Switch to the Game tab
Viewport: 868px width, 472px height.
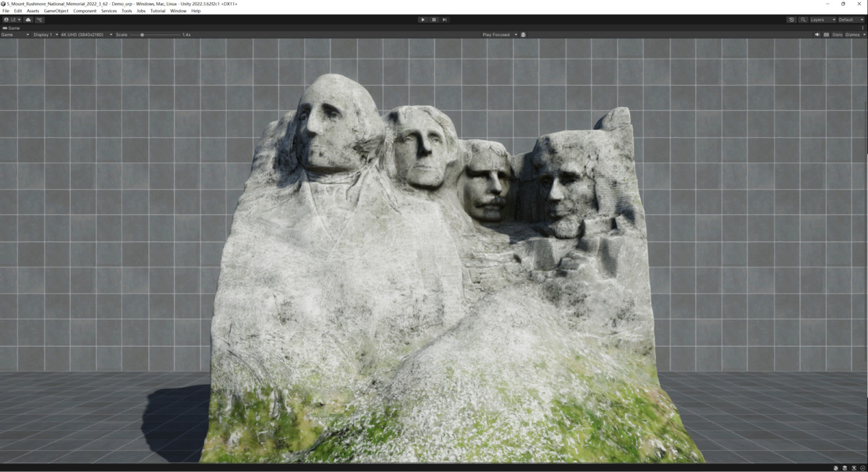pos(13,27)
